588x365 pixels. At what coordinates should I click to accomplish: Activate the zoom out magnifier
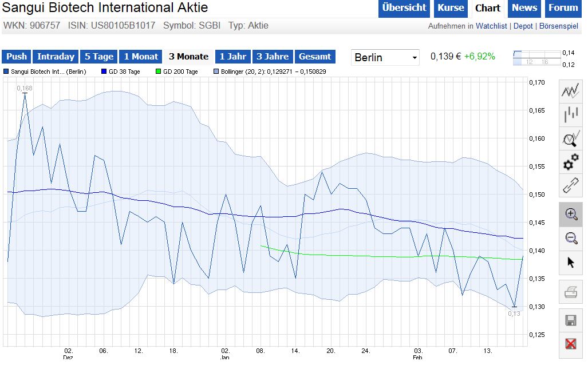[x=570, y=238]
